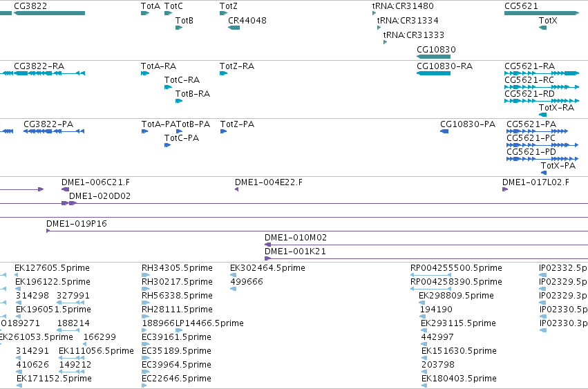
Task: Click the tRNA:CR31334 feature
Action: click(x=379, y=28)
